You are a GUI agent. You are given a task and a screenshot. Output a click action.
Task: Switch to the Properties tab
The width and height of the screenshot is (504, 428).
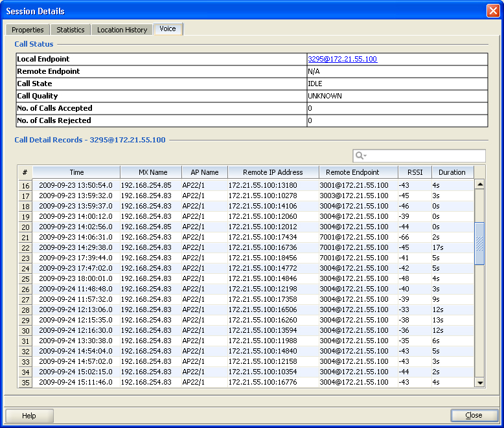(x=28, y=30)
